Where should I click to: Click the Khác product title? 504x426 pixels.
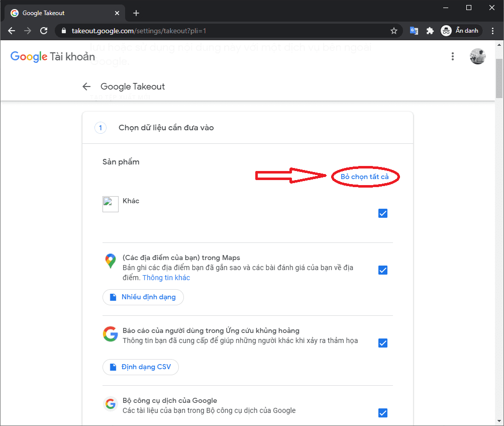131,201
